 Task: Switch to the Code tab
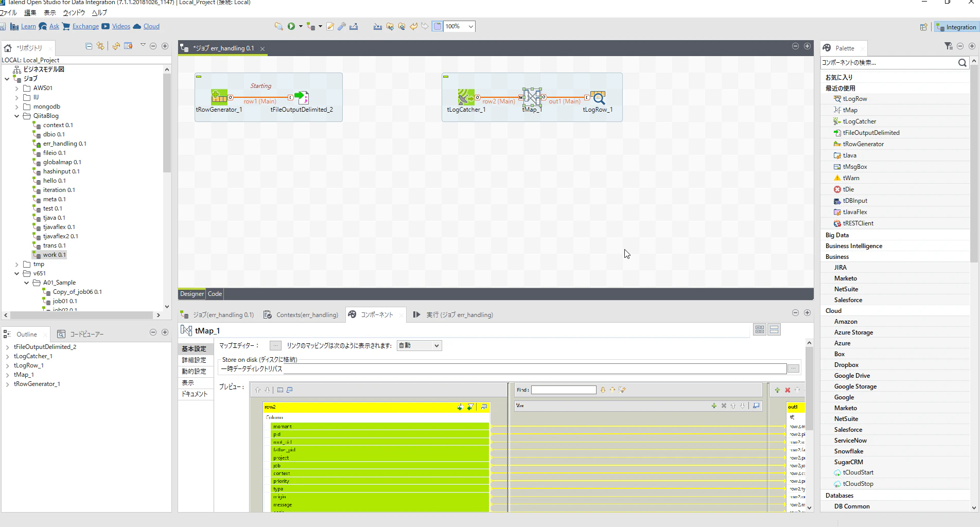click(215, 294)
